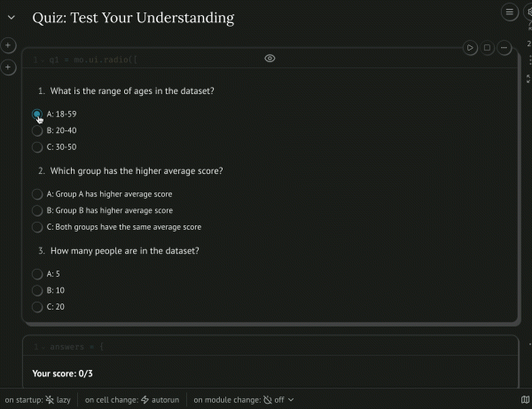Add a cell using the upper plus button
Image resolution: width=532 pixels, height=409 pixels.
pyautogui.click(x=8, y=45)
